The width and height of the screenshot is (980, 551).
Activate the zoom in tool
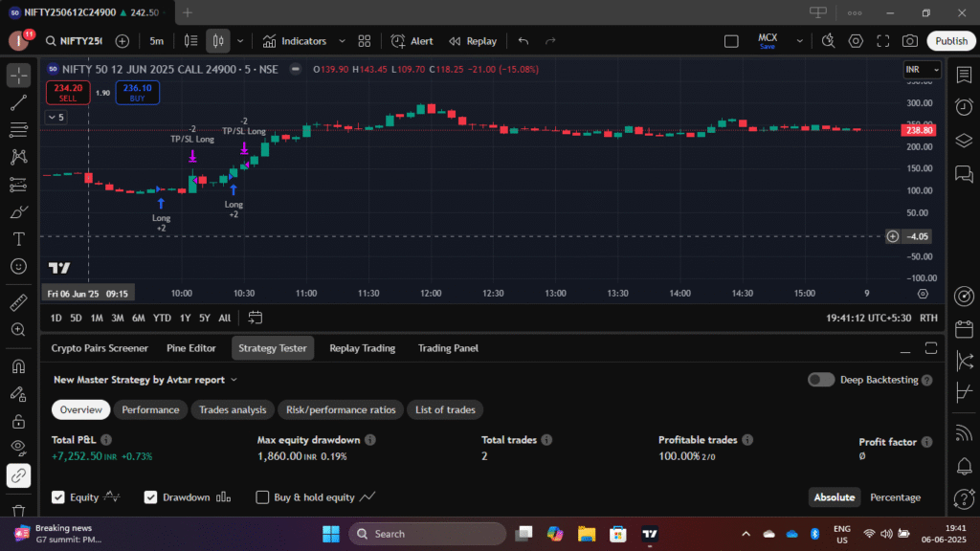pos(19,330)
